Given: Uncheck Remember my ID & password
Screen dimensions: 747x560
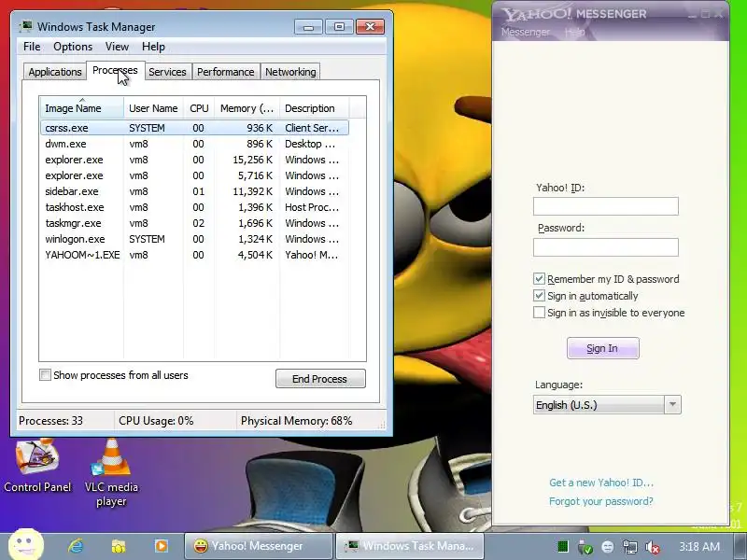Looking at the screenshot, I should [x=539, y=279].
